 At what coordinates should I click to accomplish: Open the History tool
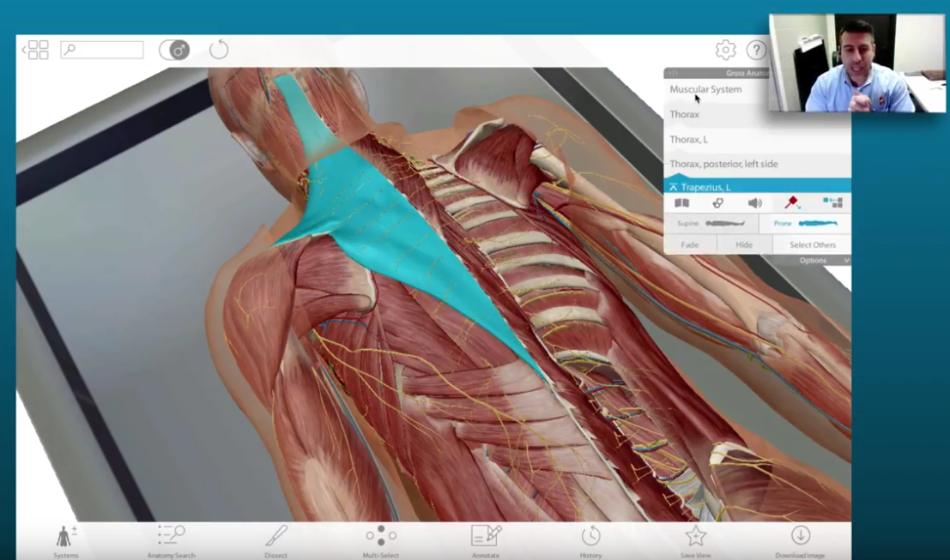click(590, 540)
